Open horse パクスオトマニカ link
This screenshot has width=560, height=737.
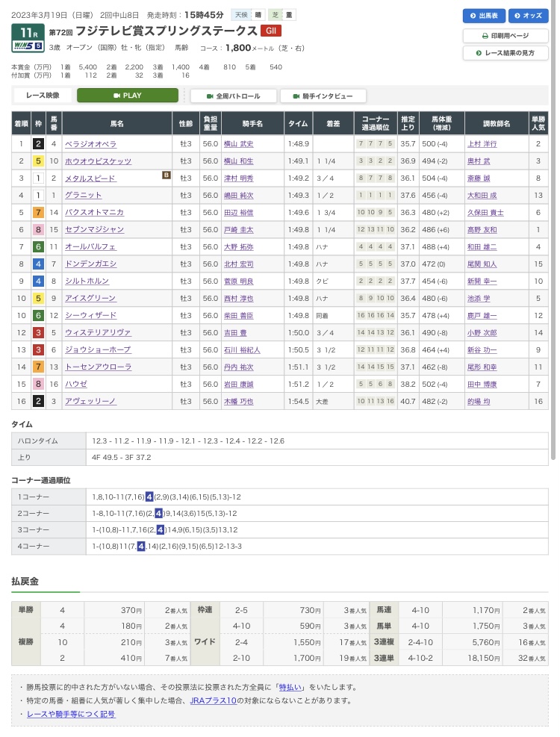point(95,213)
